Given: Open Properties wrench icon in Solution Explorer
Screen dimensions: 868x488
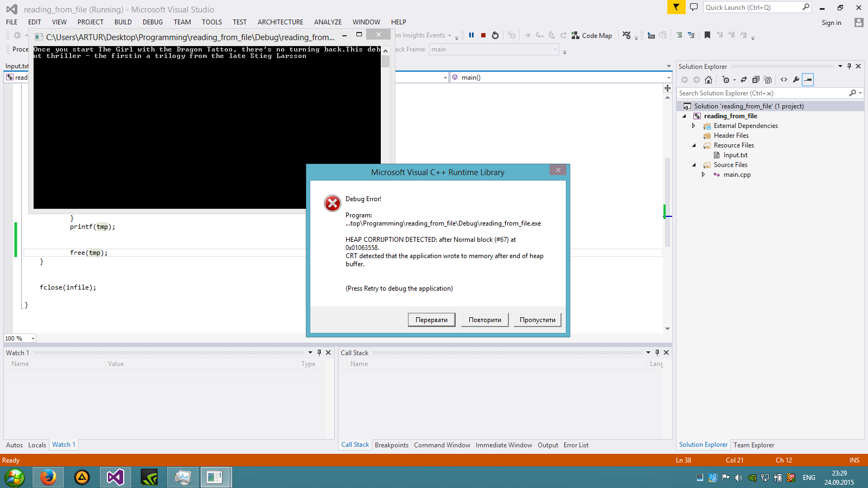Looking at the screenshot, I should point(796,80).
